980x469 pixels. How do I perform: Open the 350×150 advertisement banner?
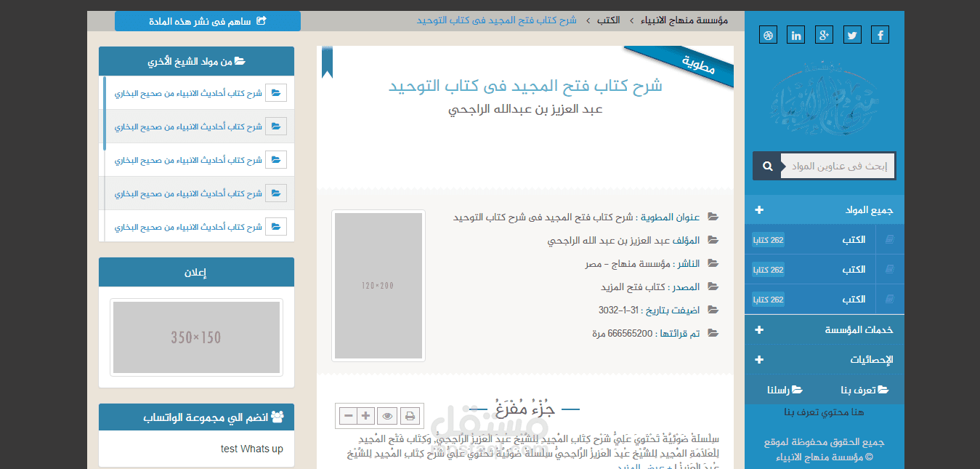pos(196,337)
